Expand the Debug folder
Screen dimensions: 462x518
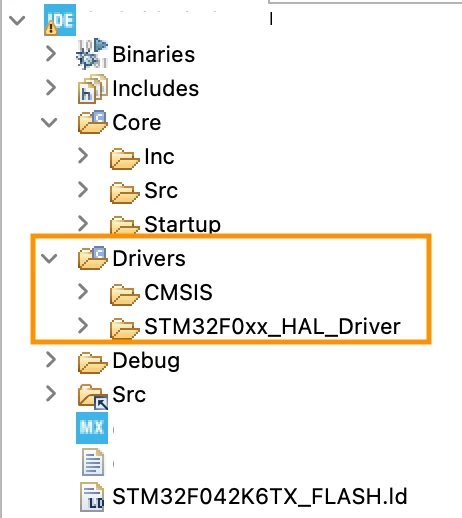pos(51,360)
